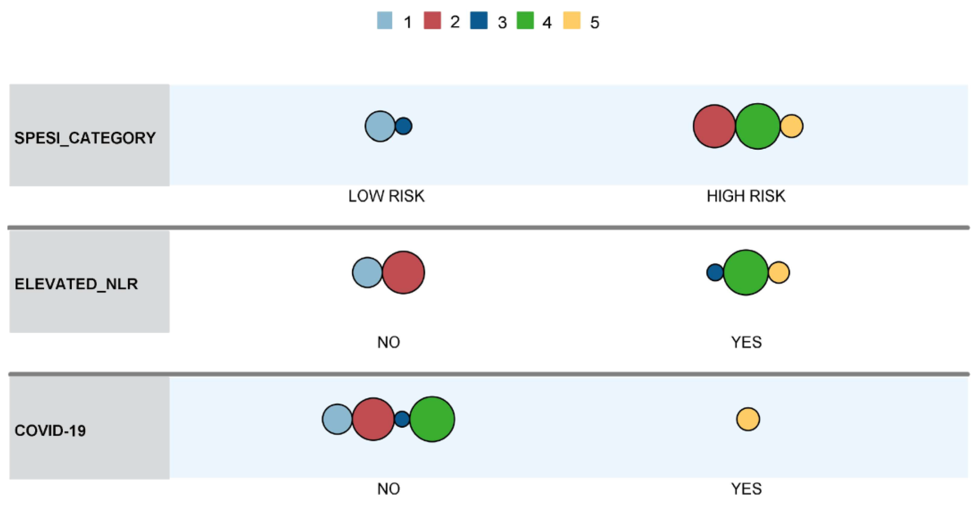Click the small dark blue bubble in SPESI low risk

(404, 126)
